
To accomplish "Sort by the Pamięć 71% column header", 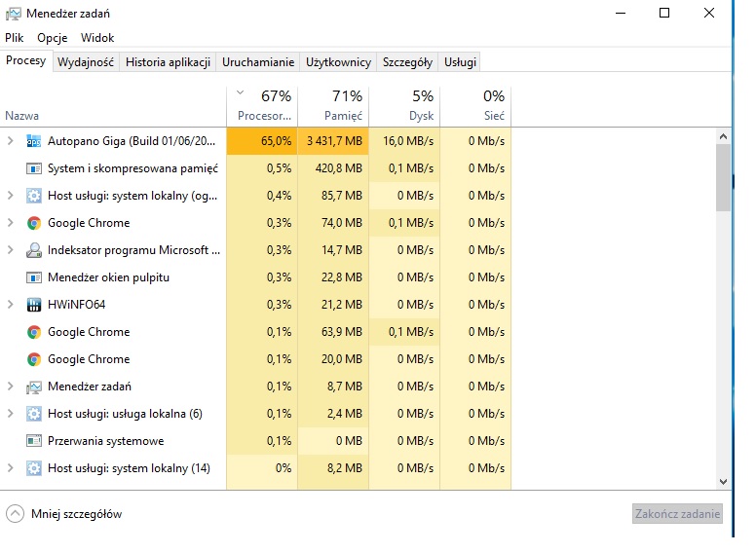I will (x=333, y=106).
